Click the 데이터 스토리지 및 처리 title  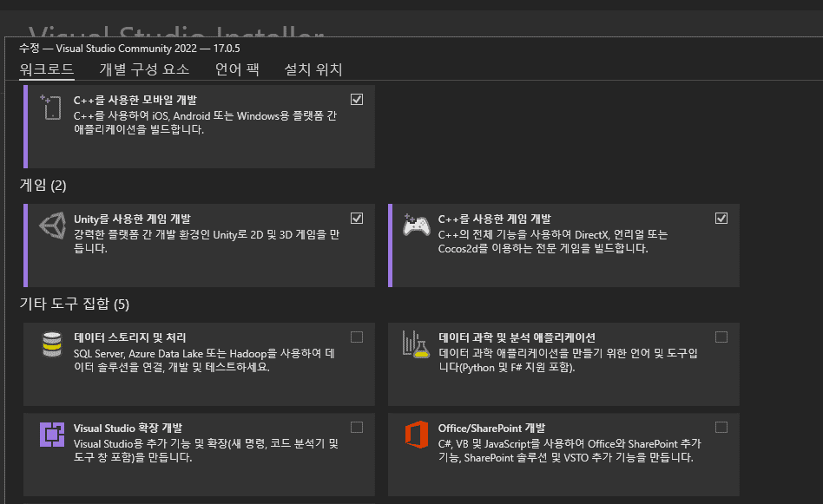tap(129, 337)
